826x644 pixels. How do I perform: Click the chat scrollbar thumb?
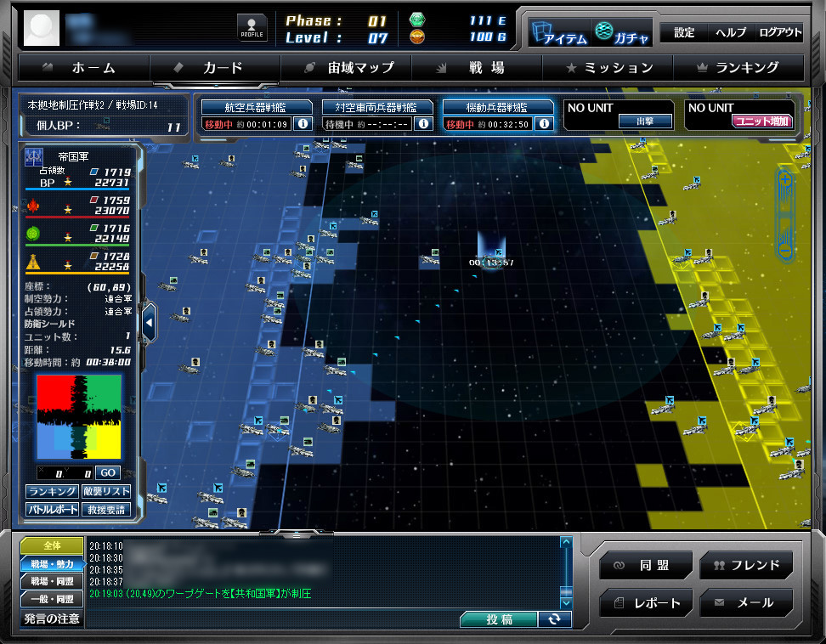566,592
